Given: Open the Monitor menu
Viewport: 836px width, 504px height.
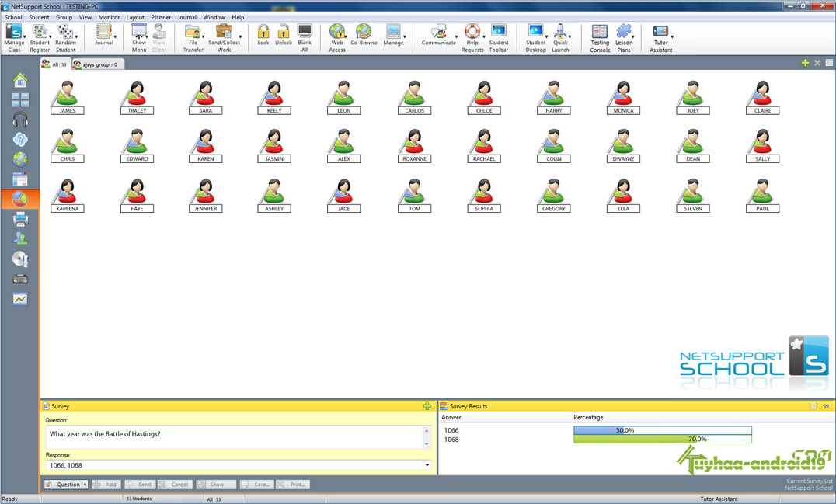Looking at the screenshot, I should tap(109, 17).
